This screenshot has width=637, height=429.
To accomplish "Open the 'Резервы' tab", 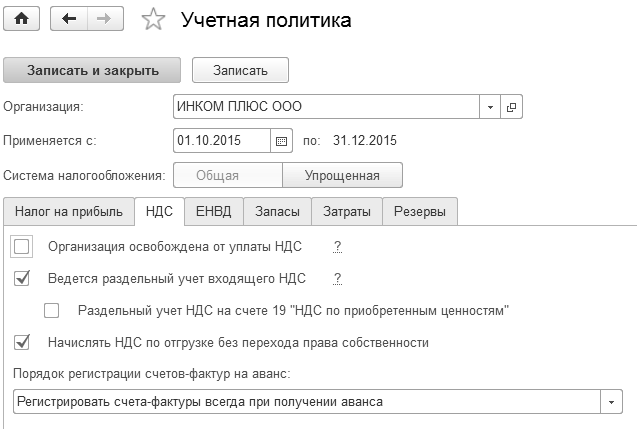I will [420, 212].
